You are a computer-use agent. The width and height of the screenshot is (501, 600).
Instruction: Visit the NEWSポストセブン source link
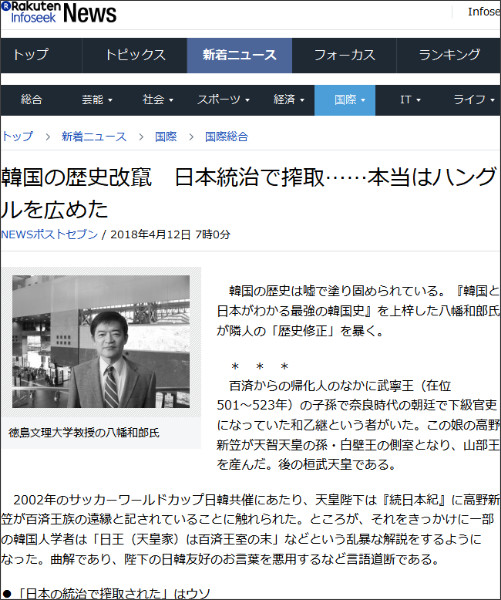click(49, 234)
